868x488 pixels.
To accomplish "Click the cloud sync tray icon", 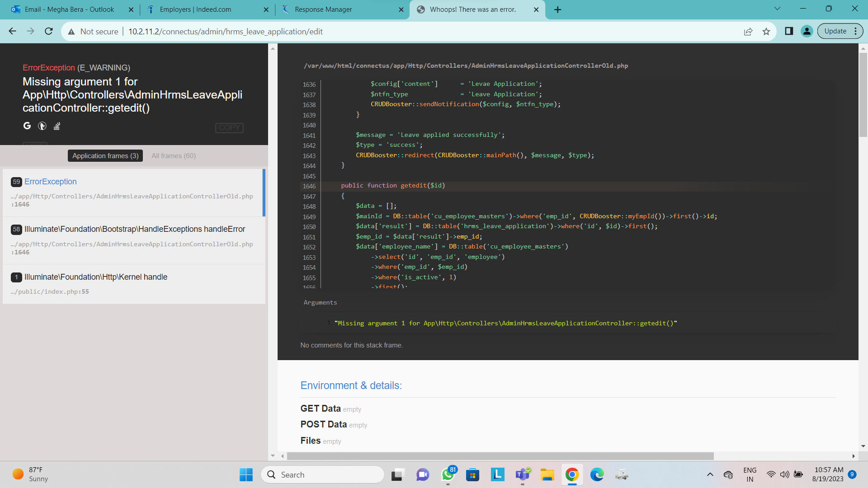I will [728, 474].
